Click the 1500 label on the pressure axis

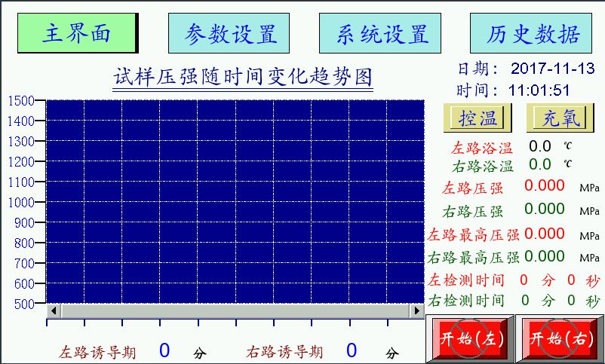pyautogui.click(x=21, y=101)
